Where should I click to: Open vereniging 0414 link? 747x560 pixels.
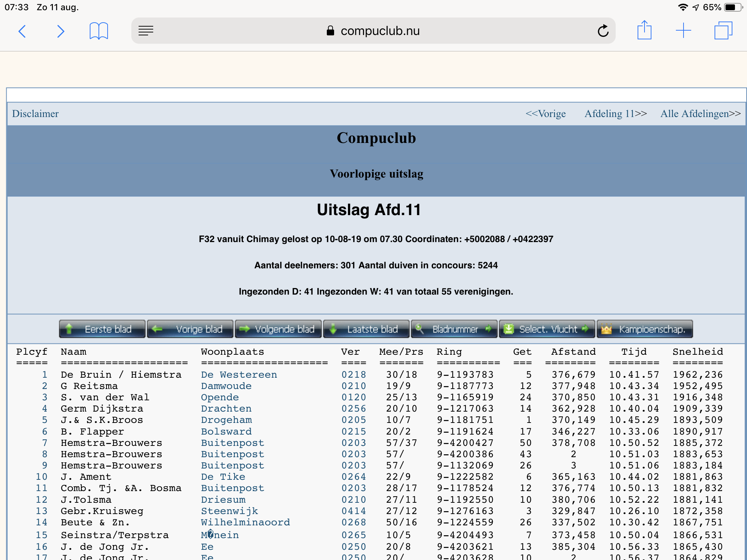[354, 511]
